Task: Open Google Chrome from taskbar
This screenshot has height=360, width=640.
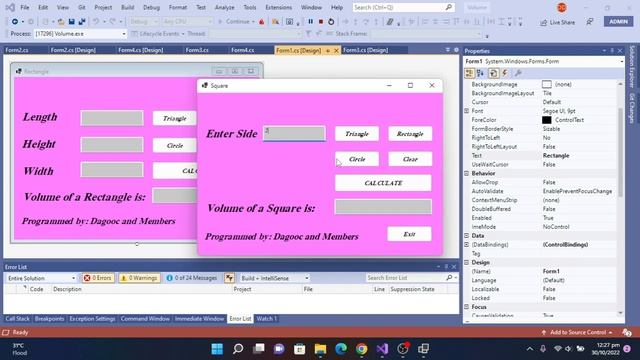Action: tap(362, 349)
